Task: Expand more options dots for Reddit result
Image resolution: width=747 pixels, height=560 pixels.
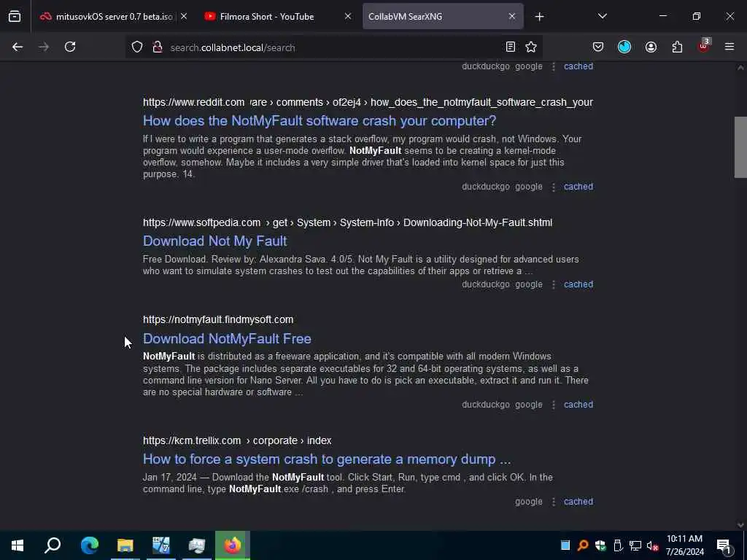Action: 554,187
